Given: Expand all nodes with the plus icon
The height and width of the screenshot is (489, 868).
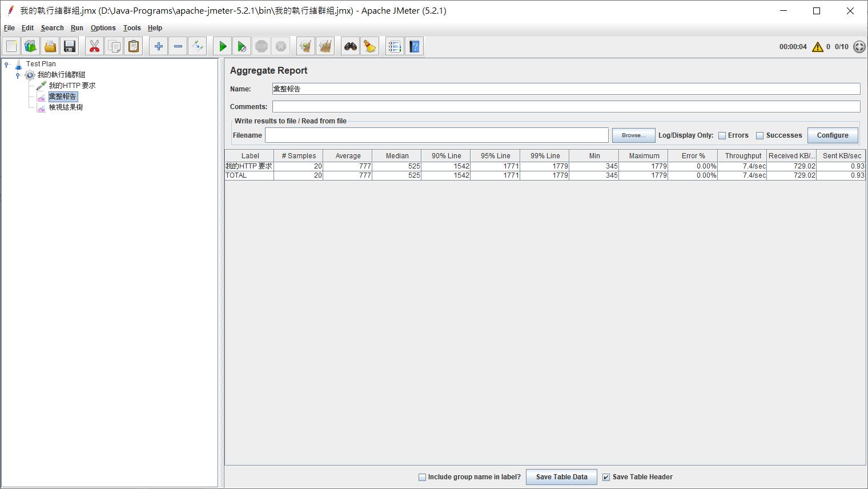Looking at the screenshot, I should click(x=159, y=46).
